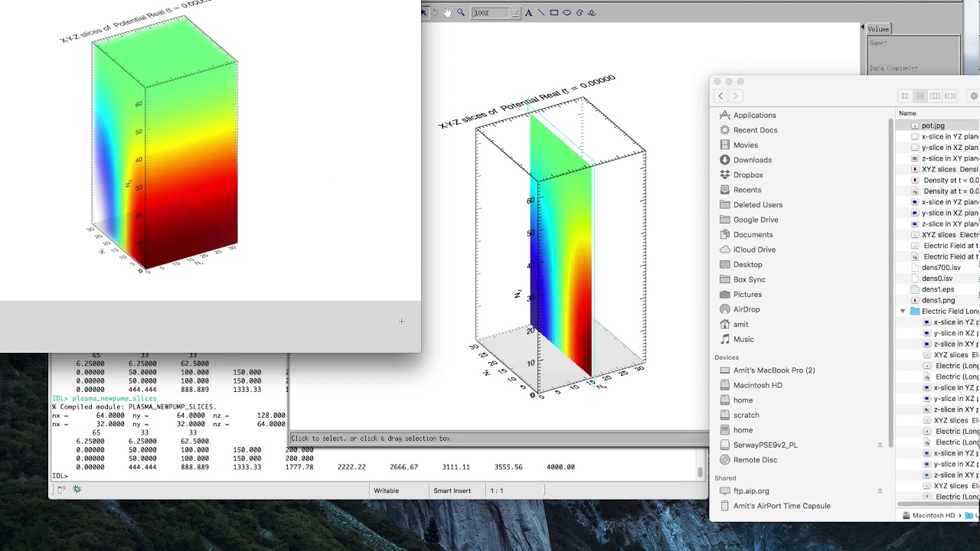Click the 100% zoom percentage field

click(492, 13)
